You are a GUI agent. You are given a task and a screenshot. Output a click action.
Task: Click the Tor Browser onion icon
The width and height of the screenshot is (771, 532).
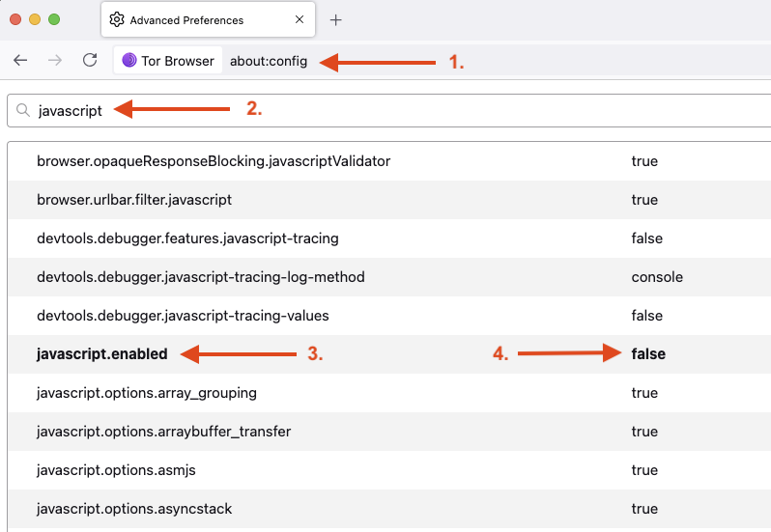tap(129, 61)
